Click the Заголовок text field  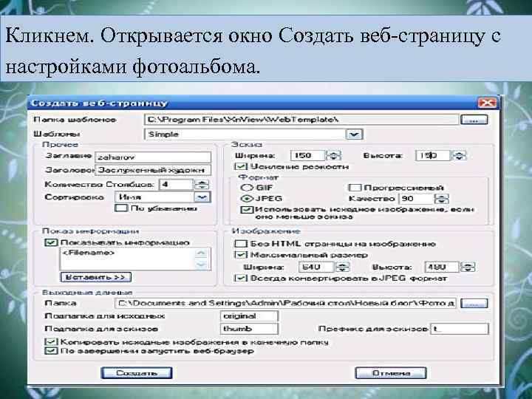click(x=153, y=170)
